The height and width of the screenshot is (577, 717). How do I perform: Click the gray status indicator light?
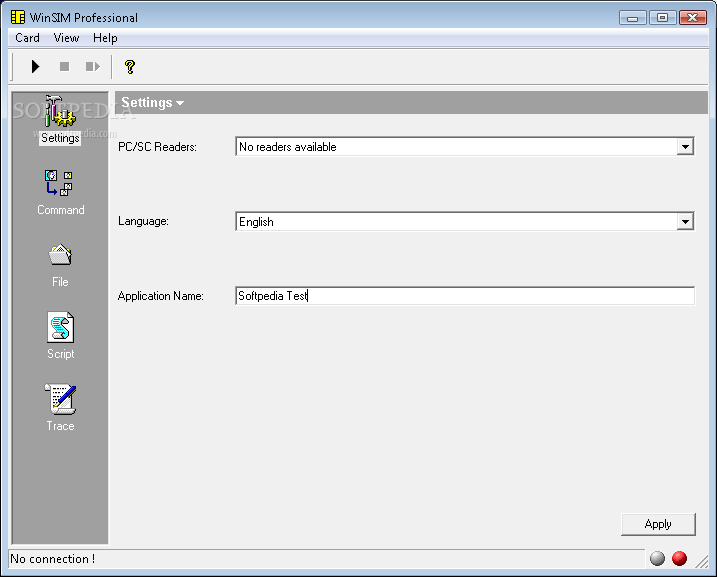(657, 558)
